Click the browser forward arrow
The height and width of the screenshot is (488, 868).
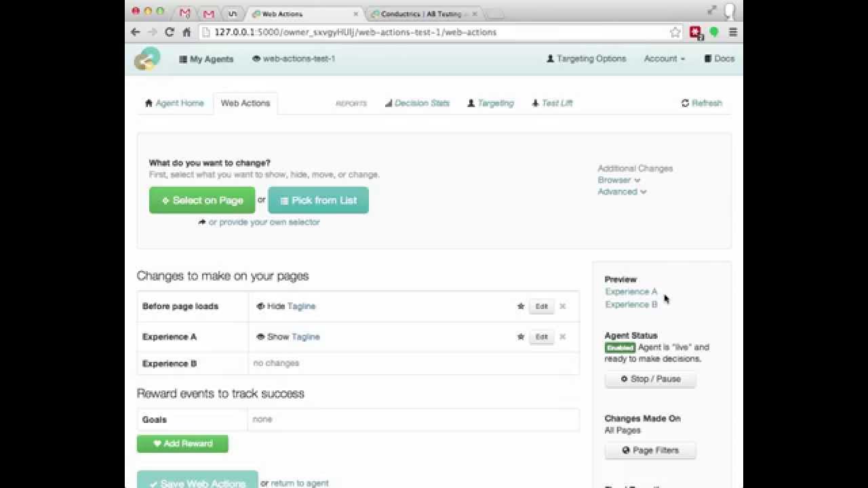coord(153,32)
